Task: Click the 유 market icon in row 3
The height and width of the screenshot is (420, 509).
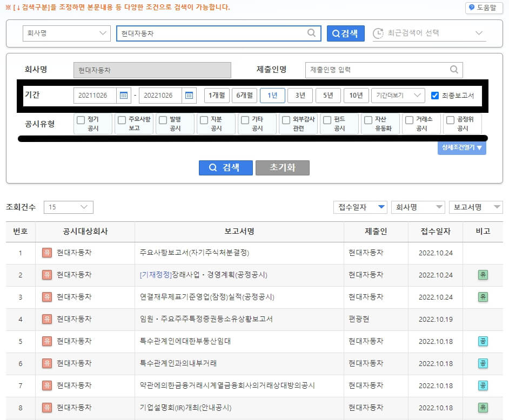Action: 47,297
